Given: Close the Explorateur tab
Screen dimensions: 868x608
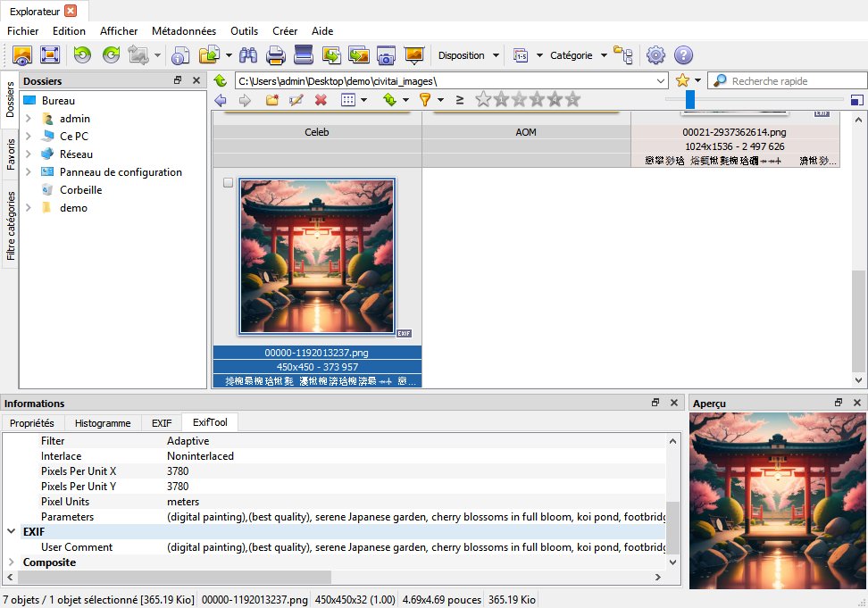Looking at the screenshot, I should (x=71, y=11).
